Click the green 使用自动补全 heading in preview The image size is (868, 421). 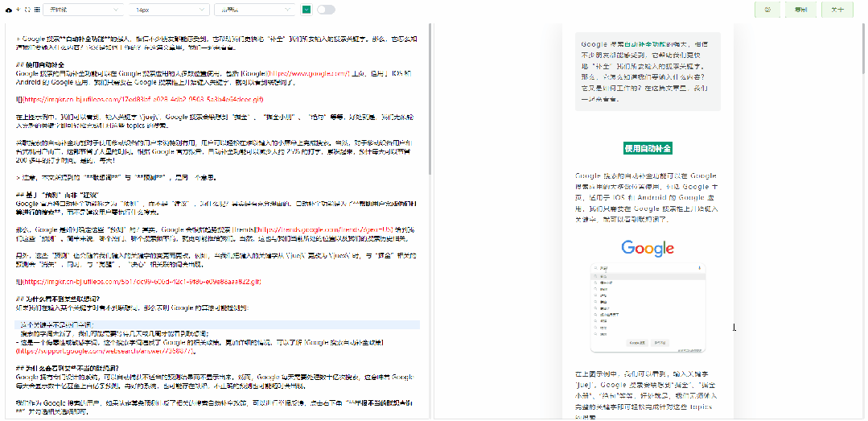[648, 148]
